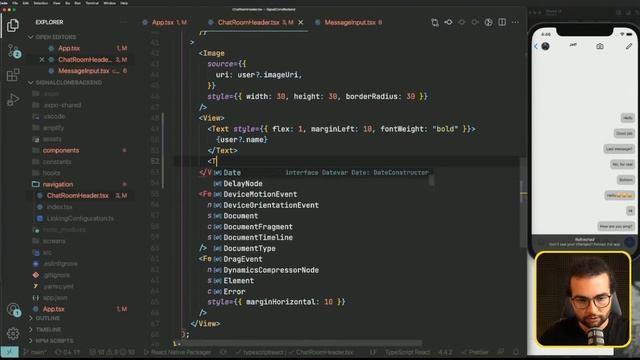The height and width of the screenshot is (360, 640).
Task: Expand the NPM Scripts section
Action: pos(54,341)
